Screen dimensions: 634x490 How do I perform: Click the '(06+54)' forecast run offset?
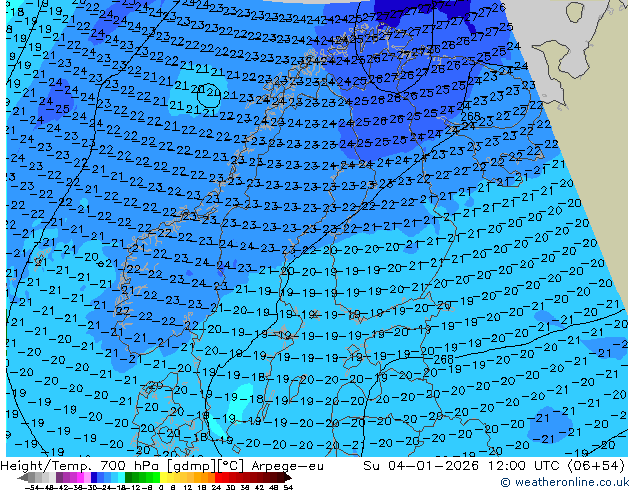pyautogui.click(x=596, y=466)
